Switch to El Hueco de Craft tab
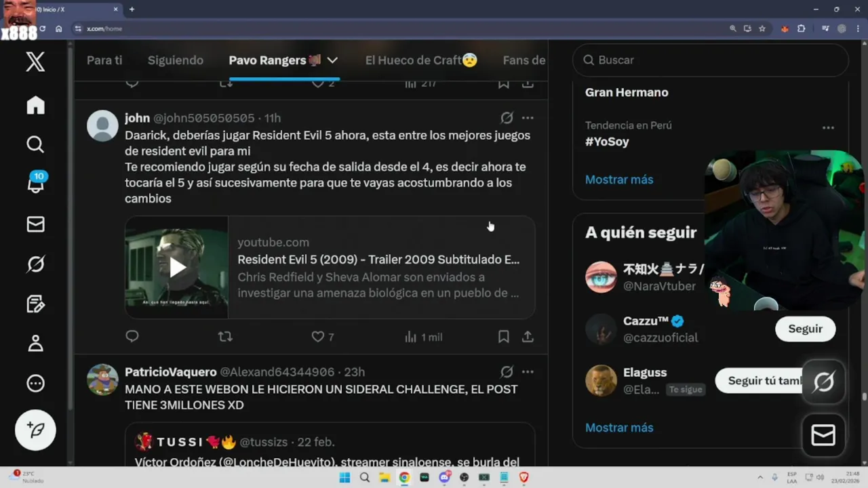The width and height of the screenshot is (868, 488). (421, 60)
